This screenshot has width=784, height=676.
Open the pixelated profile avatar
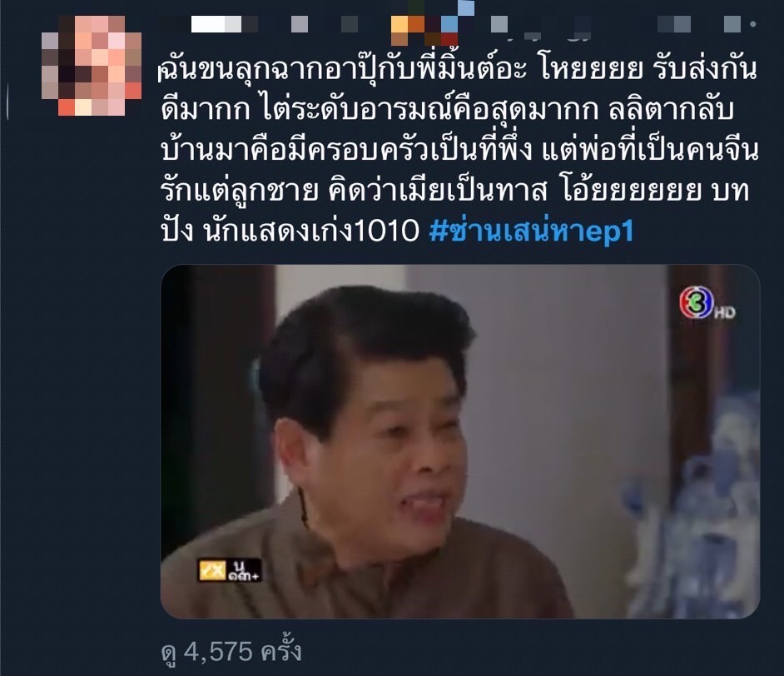[92, 66]
